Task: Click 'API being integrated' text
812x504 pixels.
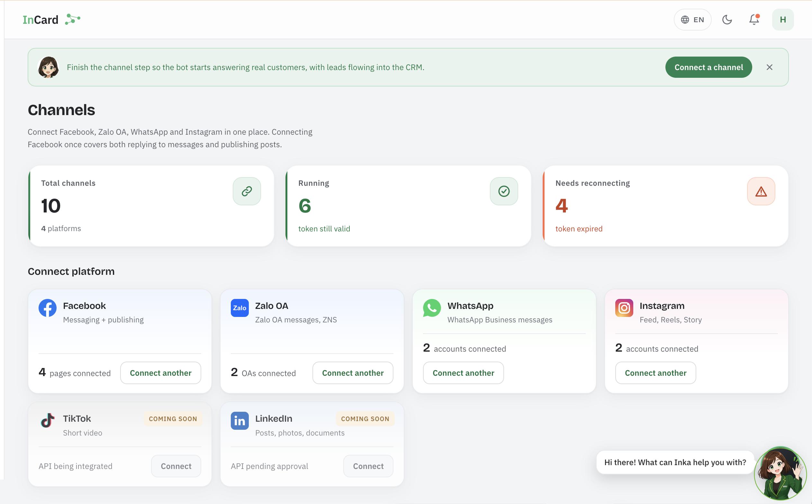Action: (75, 466)
